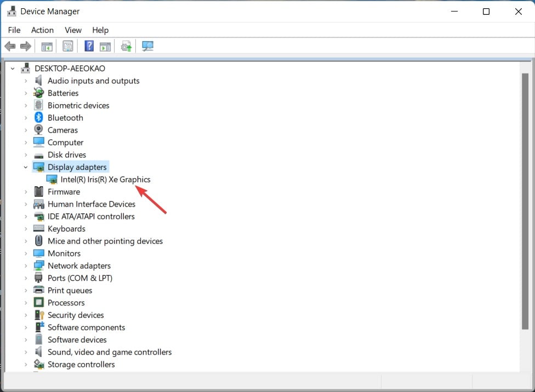Click the Security devices key icon
This screenshot has width=535, height=392.
pyautogui.click(x=39, y=315)
